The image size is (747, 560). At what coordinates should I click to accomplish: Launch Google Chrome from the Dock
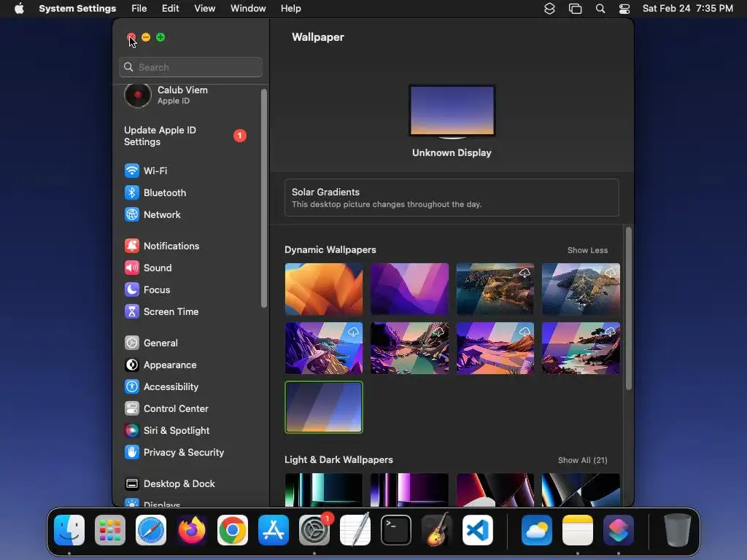tap(233, 530)
